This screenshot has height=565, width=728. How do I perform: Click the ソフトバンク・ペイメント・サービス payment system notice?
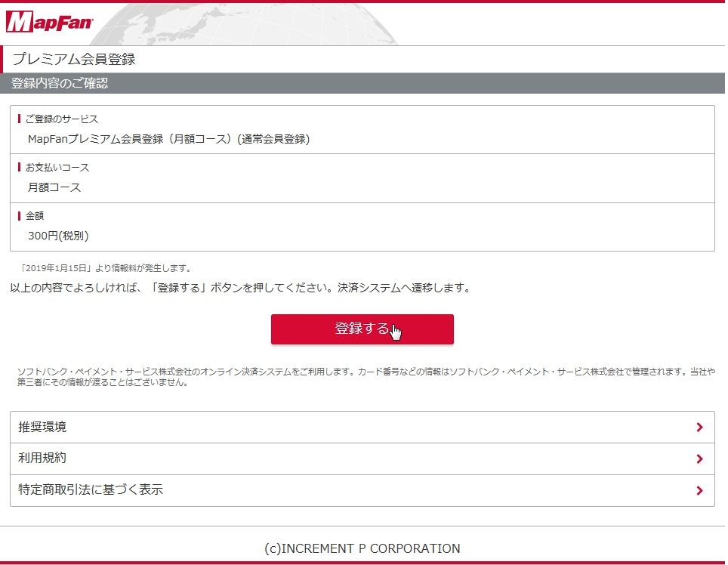click(366, 377)
